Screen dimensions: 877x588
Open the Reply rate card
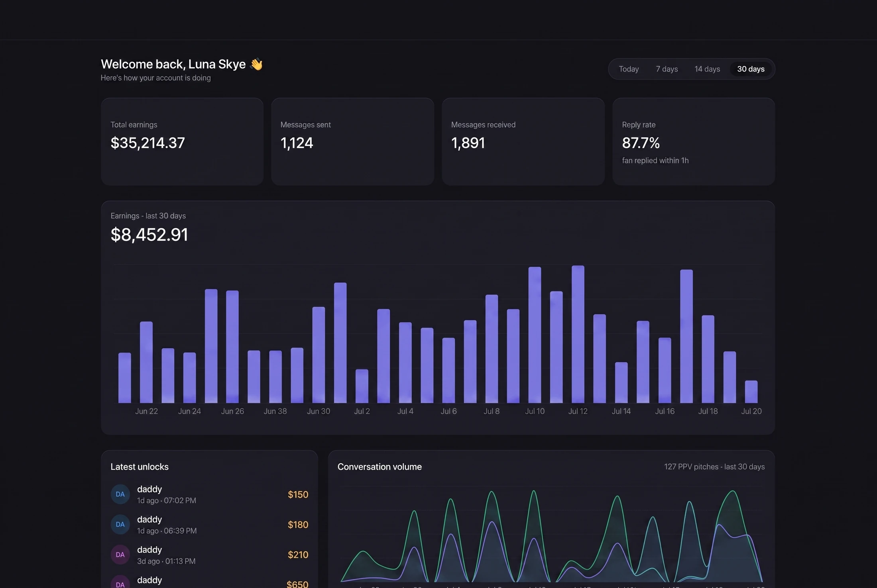pos(694,142)
